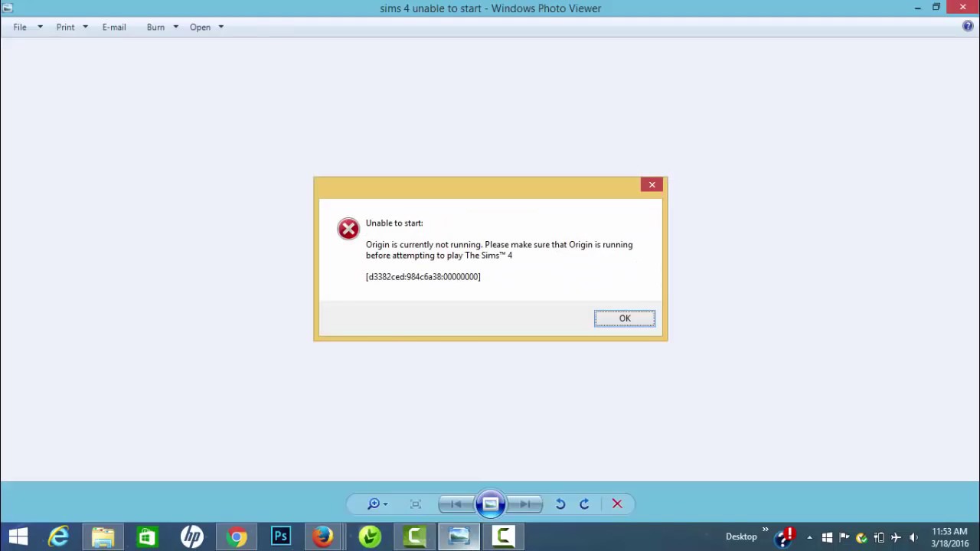Delete the photo with red X
The width and height of the screenshot is (980, 551).
(x=617, y=504)
